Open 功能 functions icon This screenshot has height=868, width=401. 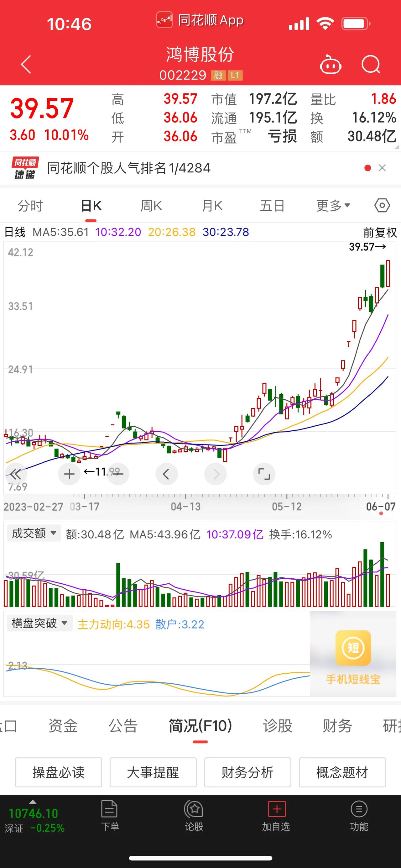(x=359, y=809)
